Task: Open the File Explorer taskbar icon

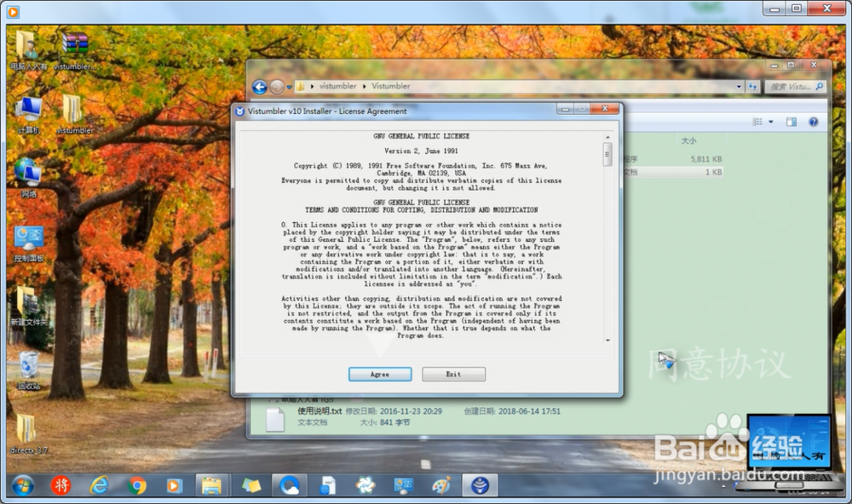Action: point(211,485)
